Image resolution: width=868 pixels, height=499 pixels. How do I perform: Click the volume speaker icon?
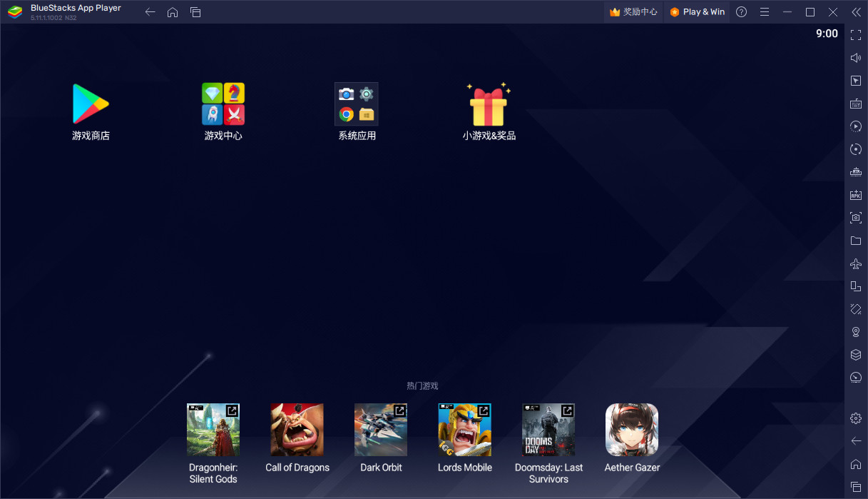pyautogui.click(x=856, y=58)
